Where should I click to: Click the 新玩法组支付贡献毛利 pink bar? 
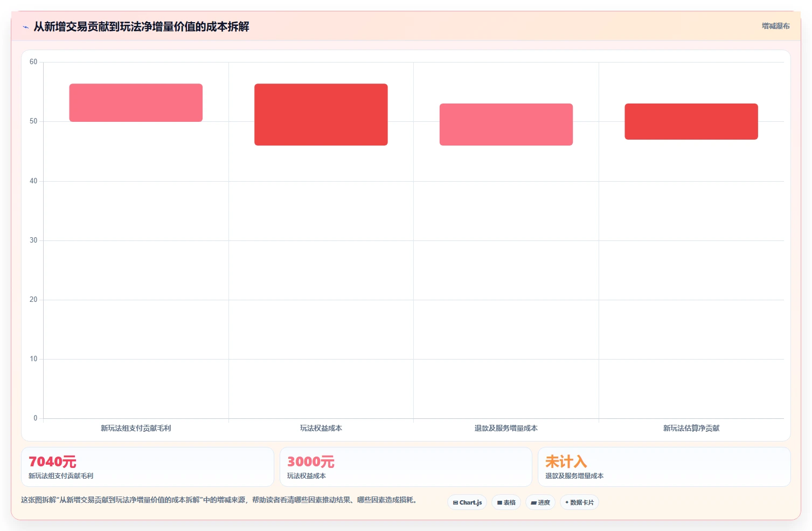136,102
